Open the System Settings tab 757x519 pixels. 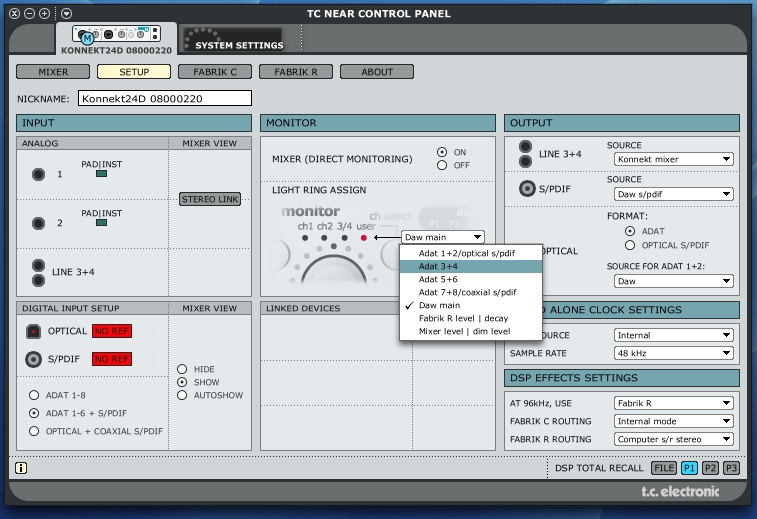(x=233, y=40)
